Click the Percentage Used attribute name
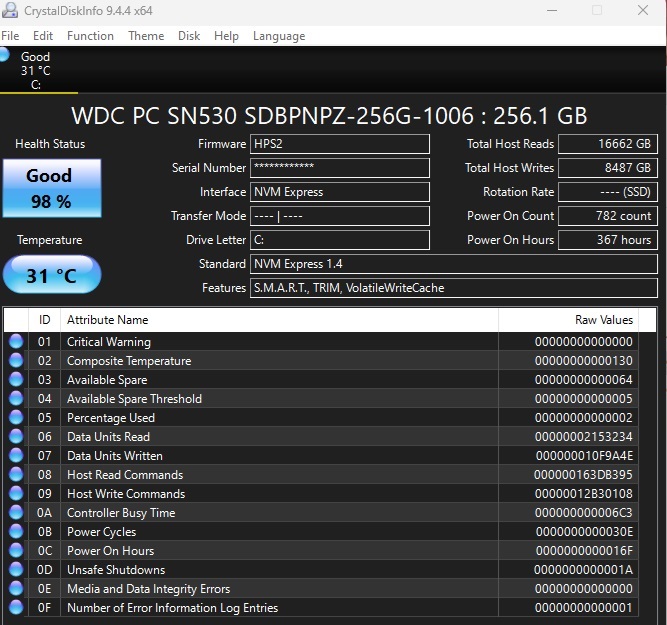667x625 pixels. click(111, 418)
